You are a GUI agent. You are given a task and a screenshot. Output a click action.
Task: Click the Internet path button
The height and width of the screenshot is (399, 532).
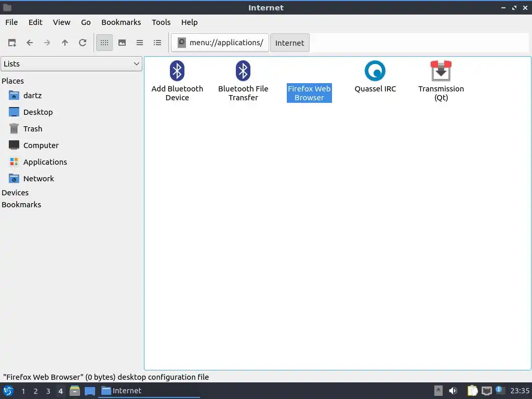pyautogui.click(x=290, y=43)
